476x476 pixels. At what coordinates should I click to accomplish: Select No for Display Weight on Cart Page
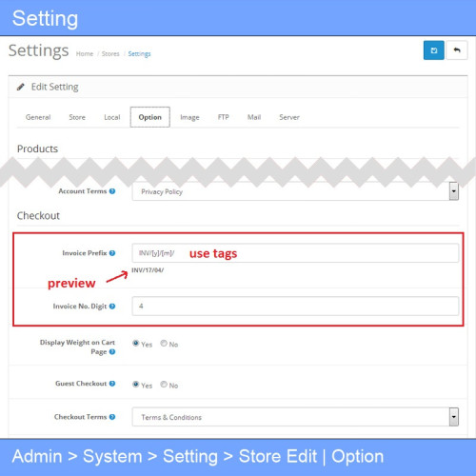(x=164, y=344)
